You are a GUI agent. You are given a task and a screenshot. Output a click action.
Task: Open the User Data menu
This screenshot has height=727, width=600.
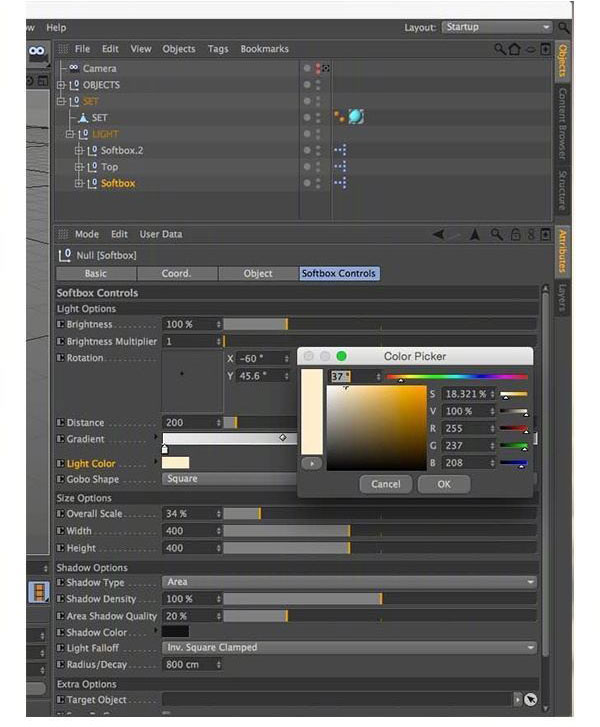(x=161, y=234)
